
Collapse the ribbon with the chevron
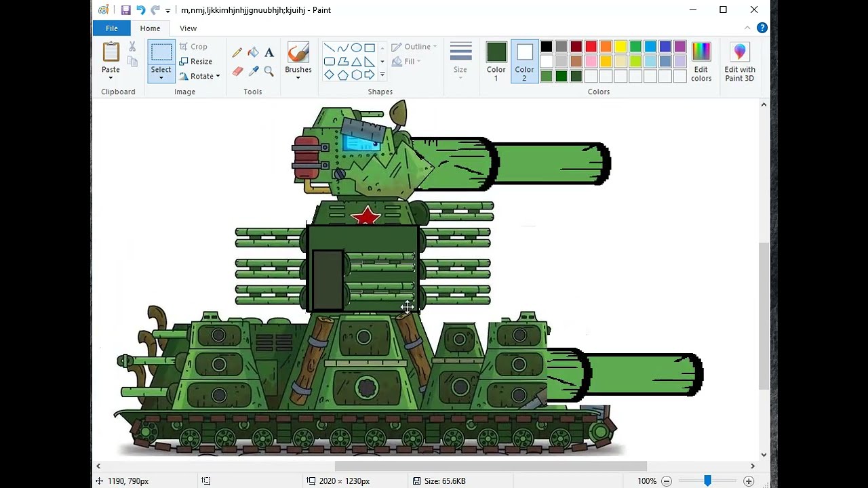(747, 28)
